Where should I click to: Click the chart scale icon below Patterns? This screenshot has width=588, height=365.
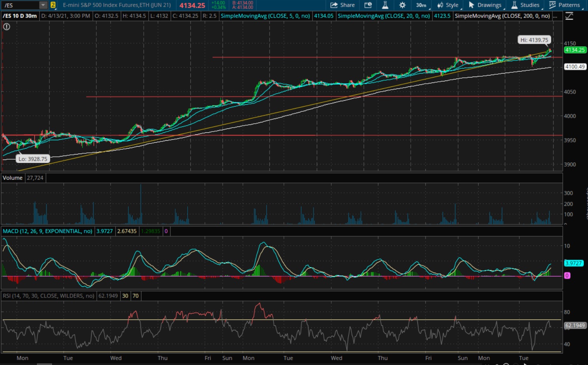coord(569,16)
